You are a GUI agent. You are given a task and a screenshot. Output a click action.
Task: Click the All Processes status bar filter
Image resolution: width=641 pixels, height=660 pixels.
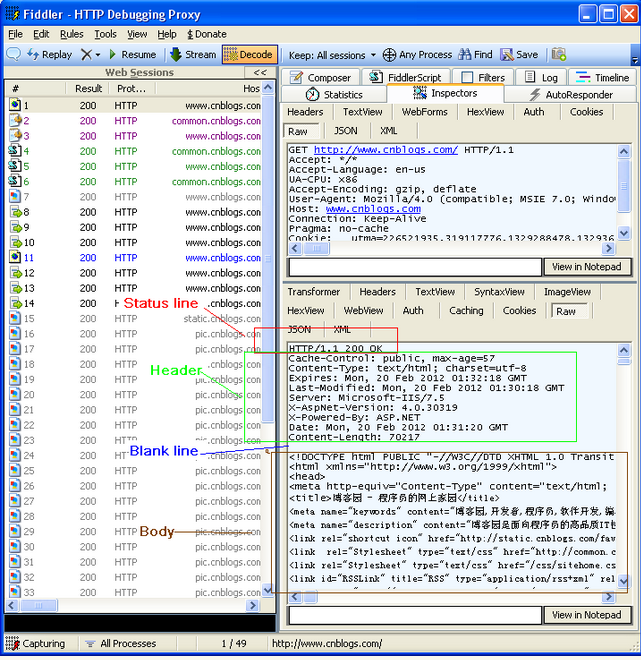pyautogui.click(x=120, y=644)
